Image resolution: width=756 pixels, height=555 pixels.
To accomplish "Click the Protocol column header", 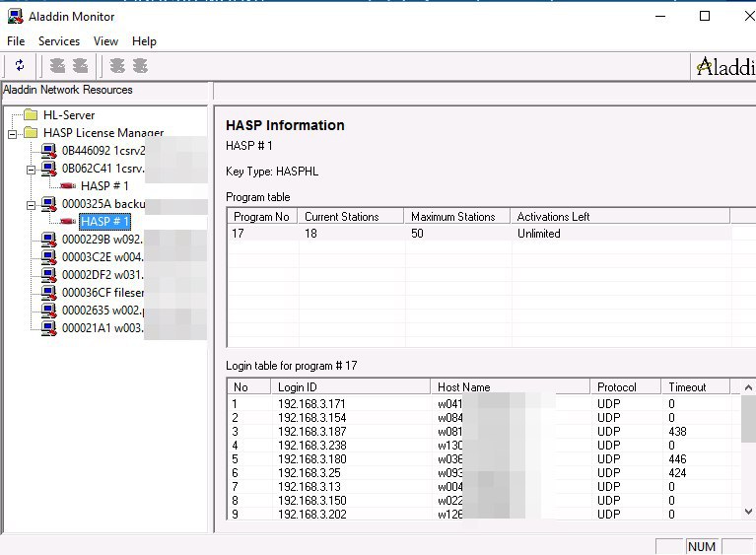I will click(x=625, y=386).
